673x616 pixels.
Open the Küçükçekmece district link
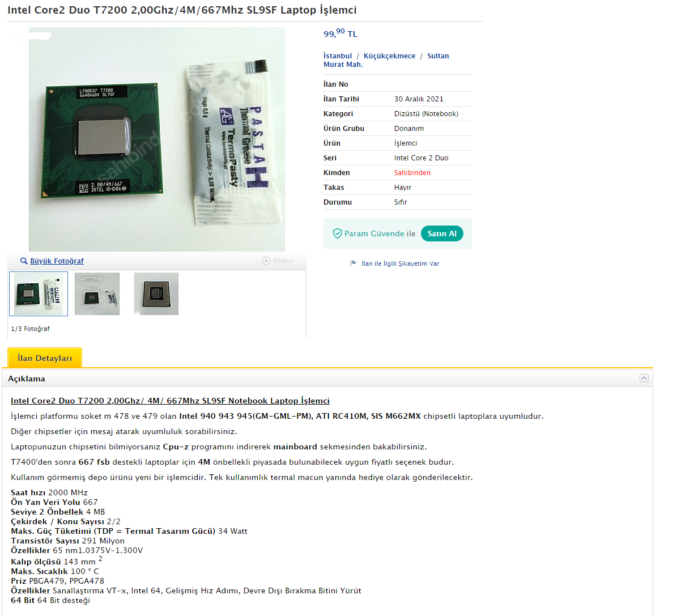click(x=389, y=56)
